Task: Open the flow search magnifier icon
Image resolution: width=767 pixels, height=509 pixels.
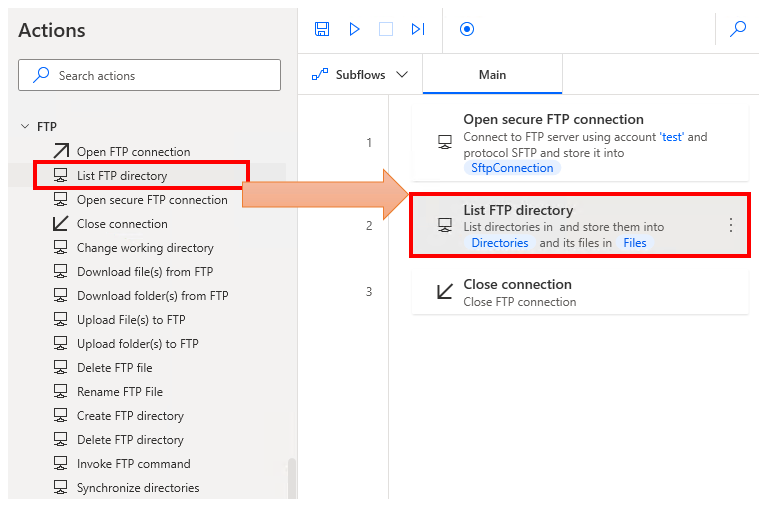Action: 738,29
